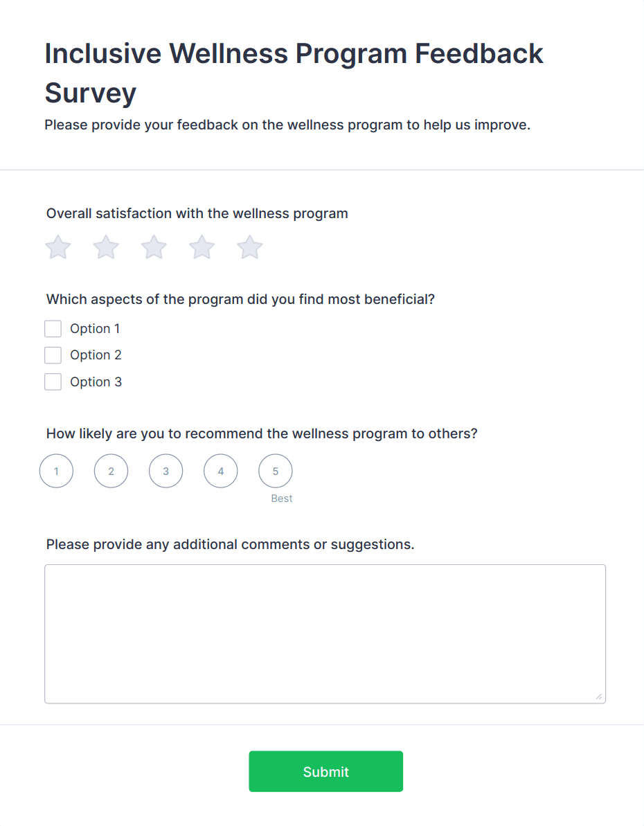Click the Option 1 label text

point(95,329)
